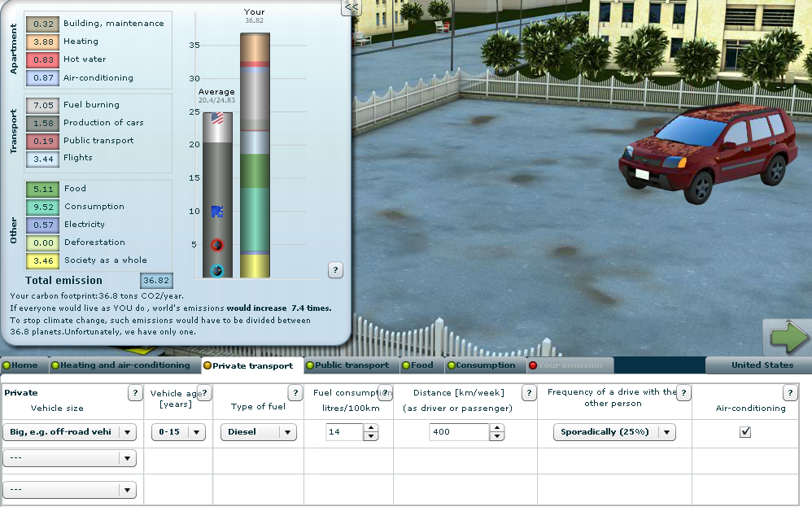Increase fuel consumption with the up arrow
Viewport: 812px width, 507px height.
[371, 428]
